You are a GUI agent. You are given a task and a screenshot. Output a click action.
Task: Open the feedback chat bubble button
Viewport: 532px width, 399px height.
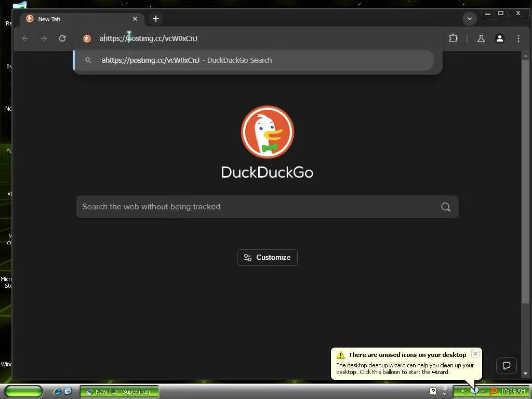coord(506,366)
